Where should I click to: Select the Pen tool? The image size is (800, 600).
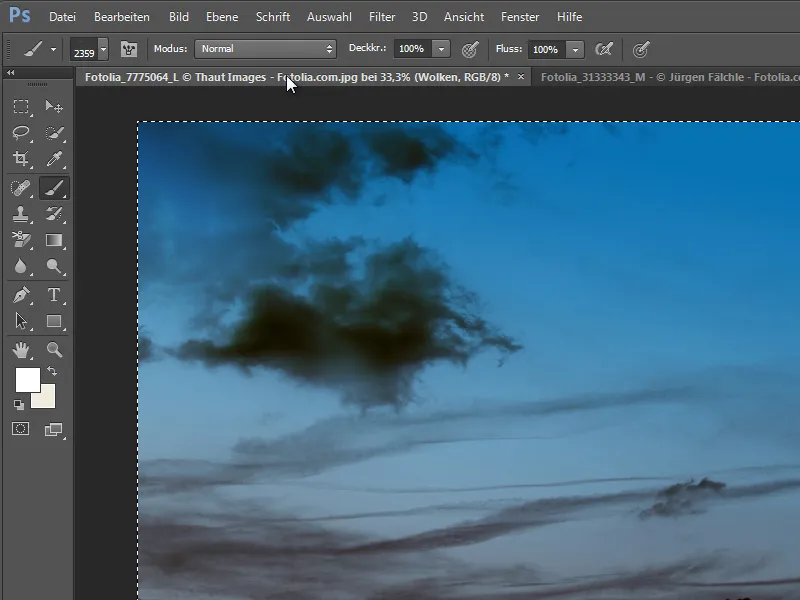click(x=21, y=295)
